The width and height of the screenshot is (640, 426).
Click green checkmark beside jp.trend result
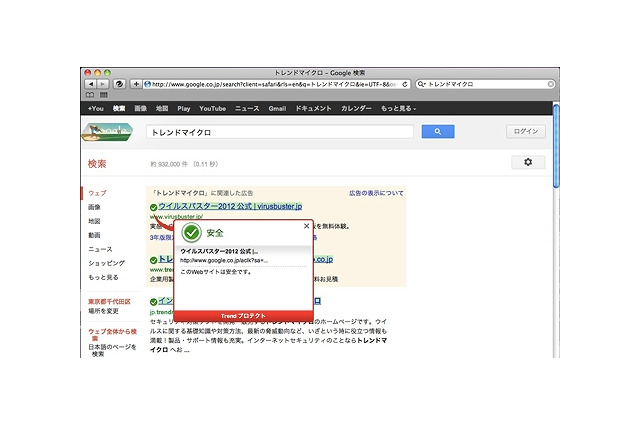click(x=153, y=302)
